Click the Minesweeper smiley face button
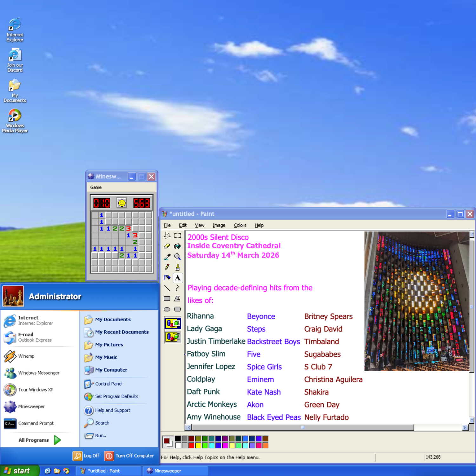This screenshot has height=476, width=476. 122,203
